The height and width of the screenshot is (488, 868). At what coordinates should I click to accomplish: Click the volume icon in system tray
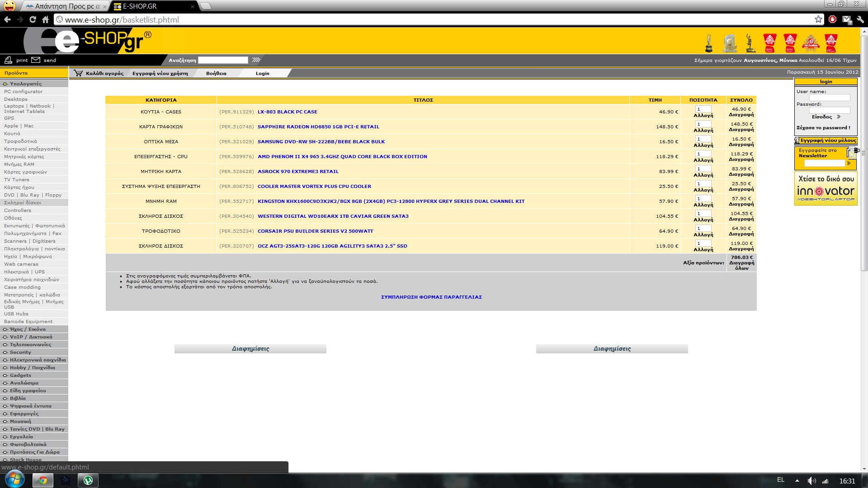pos(811,481)
